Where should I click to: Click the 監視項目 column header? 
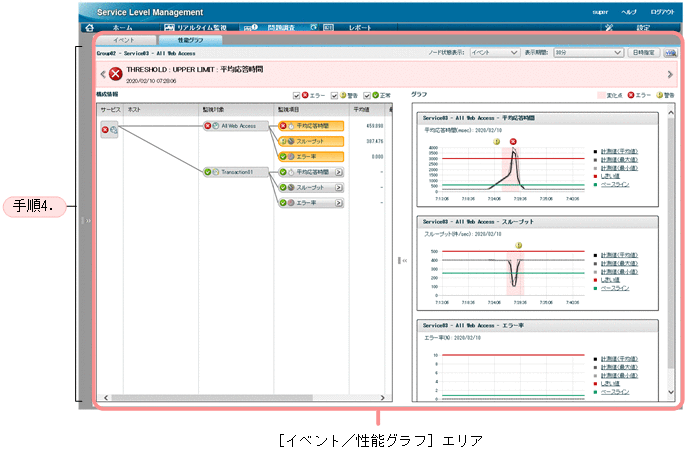click(x=288, y=110)
